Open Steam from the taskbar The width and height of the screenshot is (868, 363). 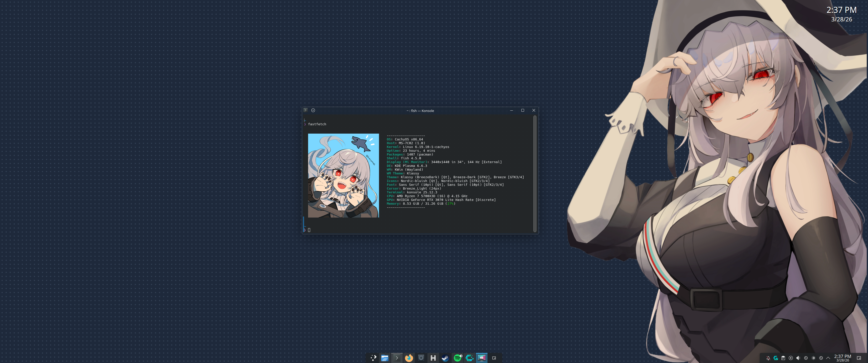pyautogui.click(x=445, y=358)
